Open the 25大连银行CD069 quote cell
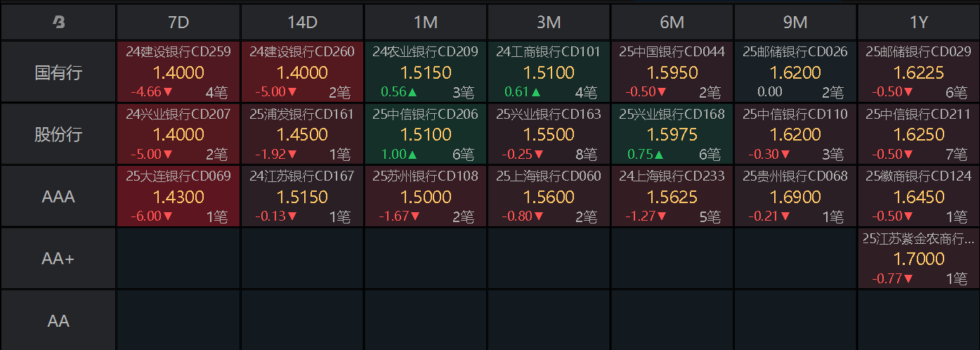980x350 pixels. tap(178, 196)
